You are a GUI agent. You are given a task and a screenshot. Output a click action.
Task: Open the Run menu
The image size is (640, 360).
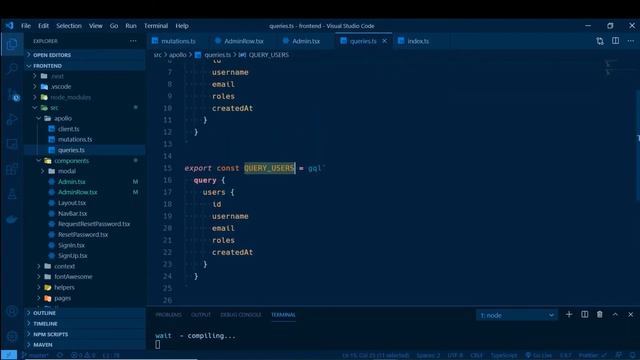131,26
